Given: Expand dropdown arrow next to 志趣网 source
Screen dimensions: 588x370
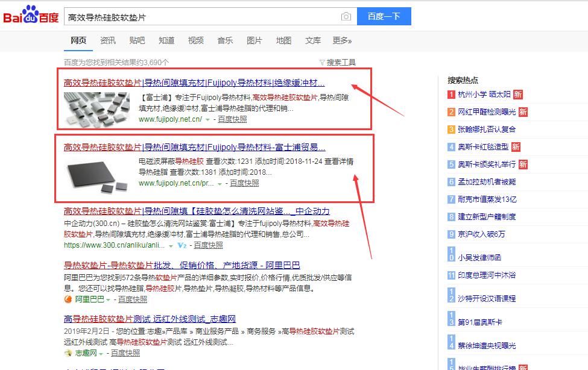Looking at the screenshot, I should click(101, 353).
